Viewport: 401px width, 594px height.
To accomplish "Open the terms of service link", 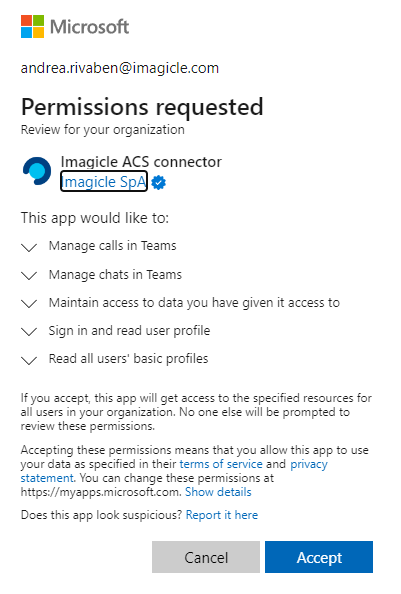I will (221, 464).
